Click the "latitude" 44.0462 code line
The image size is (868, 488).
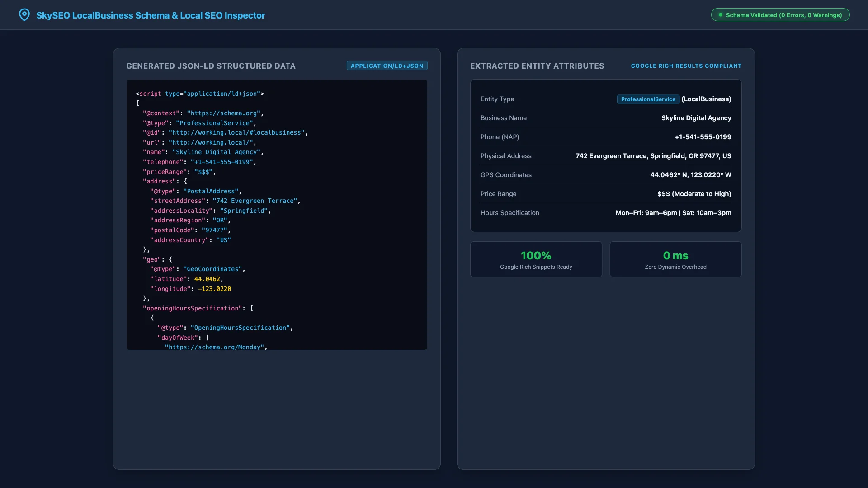pos(187,279)
